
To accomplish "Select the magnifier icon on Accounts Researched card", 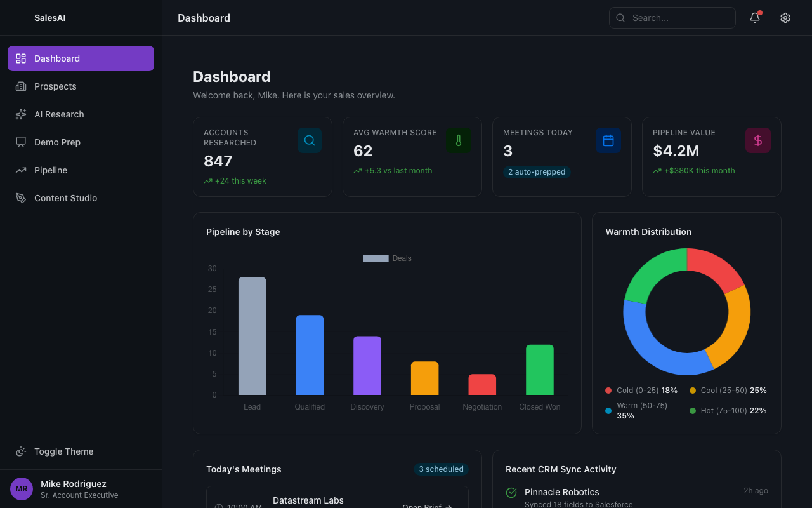I will [310, 140].
